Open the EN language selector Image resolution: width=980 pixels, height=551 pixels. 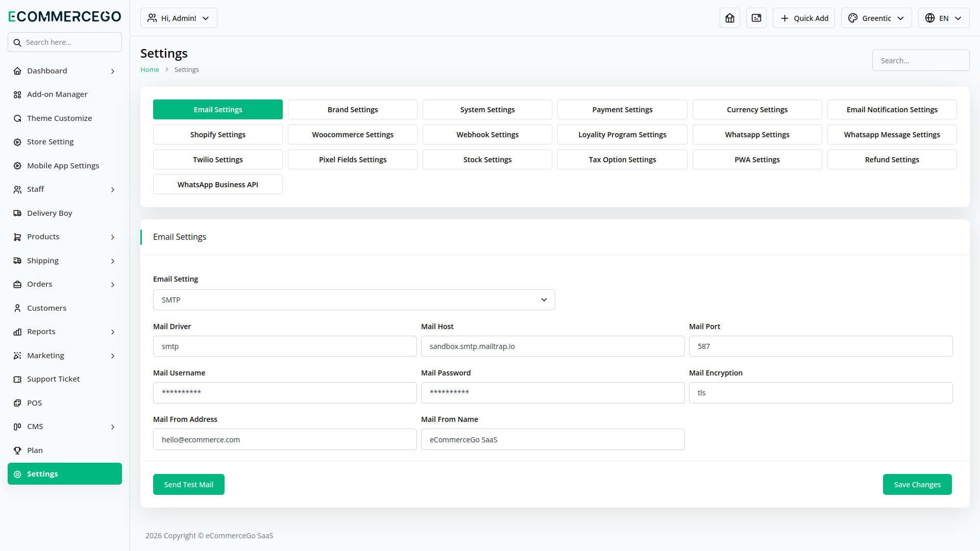point(943,18)
